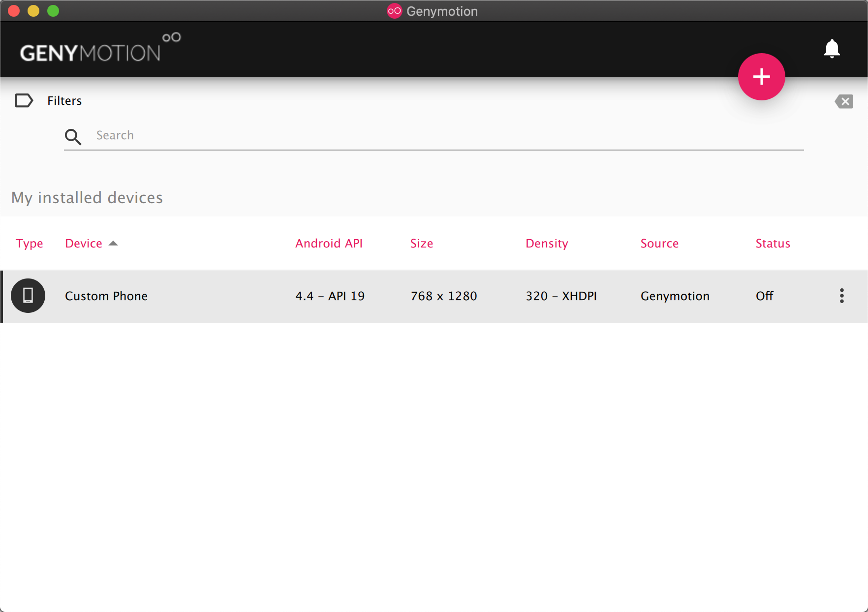Click the Filters label
The image size is (868, 612).
[x=64, y=100]
